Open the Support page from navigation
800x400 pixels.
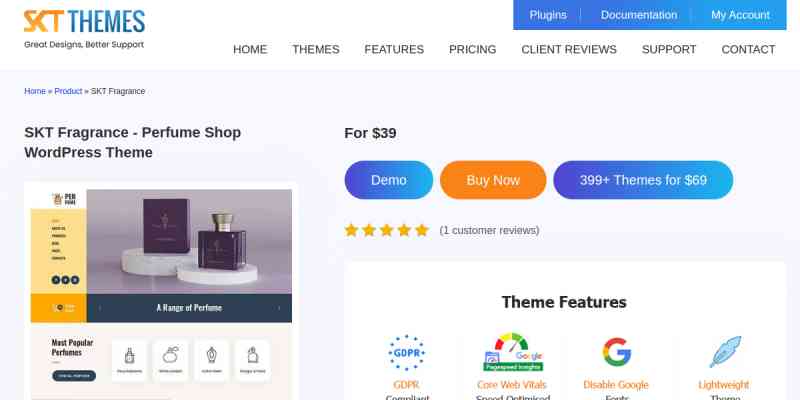click(x=669, y=49)
